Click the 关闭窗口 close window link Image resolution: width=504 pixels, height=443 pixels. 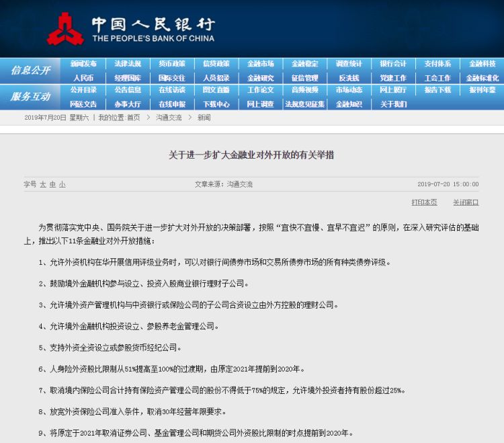(466, 202)
